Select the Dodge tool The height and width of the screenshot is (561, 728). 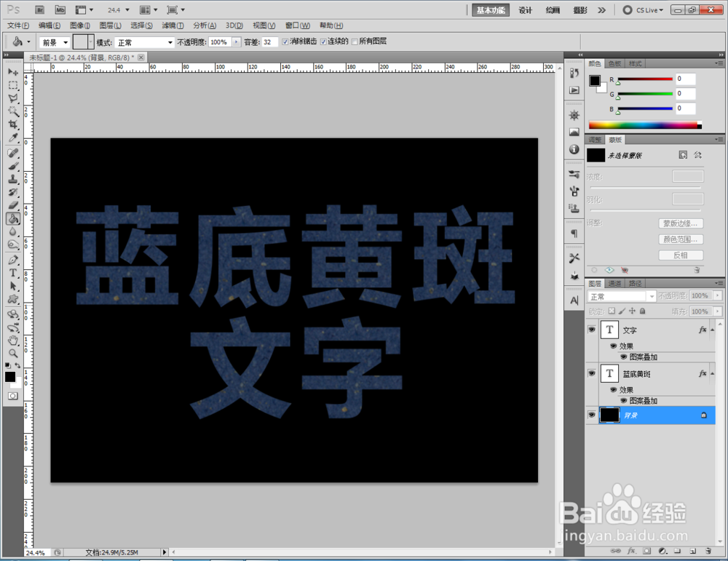click(13, 244)
